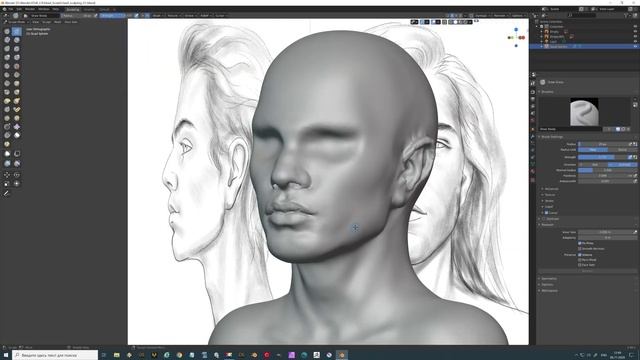
Task: Adjust the Normal Radius slider
Action: 607,170
